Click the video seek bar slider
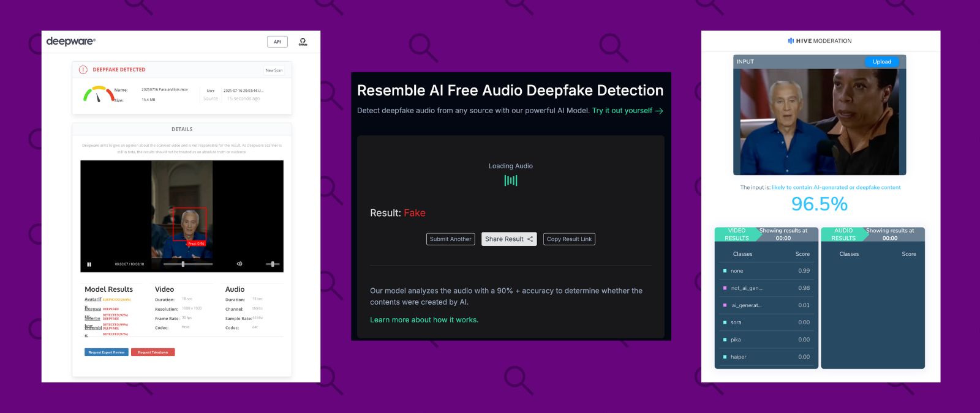 tap(188, 264)
